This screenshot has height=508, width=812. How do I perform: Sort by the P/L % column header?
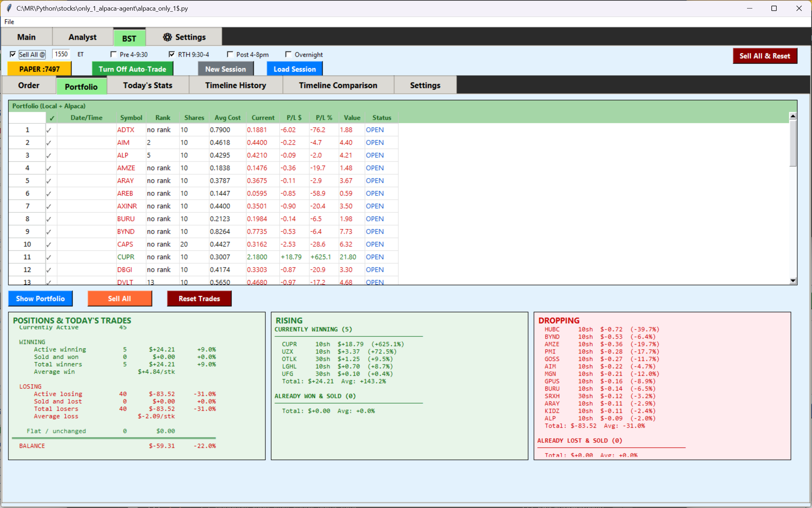[x=324, y=118]
